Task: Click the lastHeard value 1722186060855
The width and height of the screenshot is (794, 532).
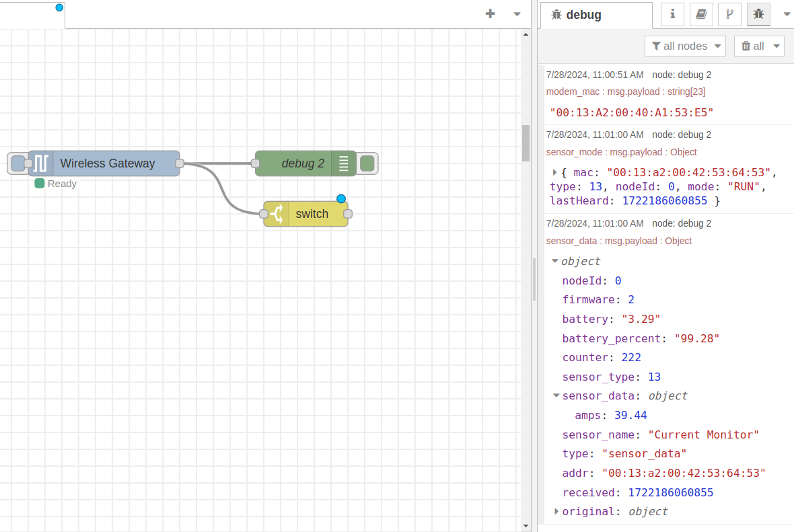Action: (x=664, y=201)
